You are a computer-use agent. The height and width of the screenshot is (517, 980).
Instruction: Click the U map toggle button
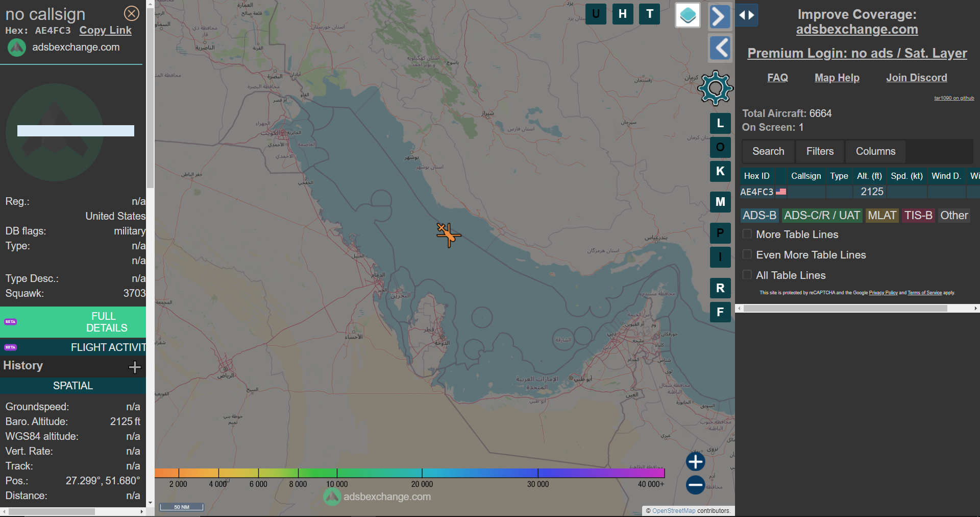[596, 14]
